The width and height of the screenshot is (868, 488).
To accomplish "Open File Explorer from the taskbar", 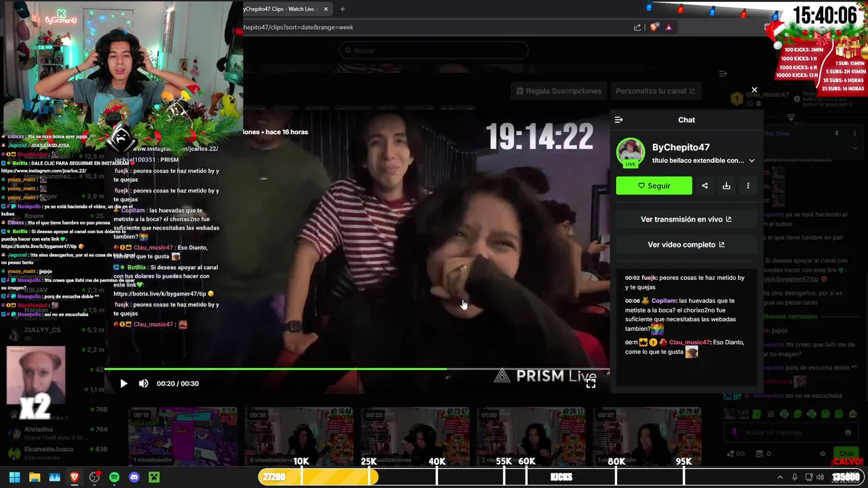I will [x=35, y=477].
